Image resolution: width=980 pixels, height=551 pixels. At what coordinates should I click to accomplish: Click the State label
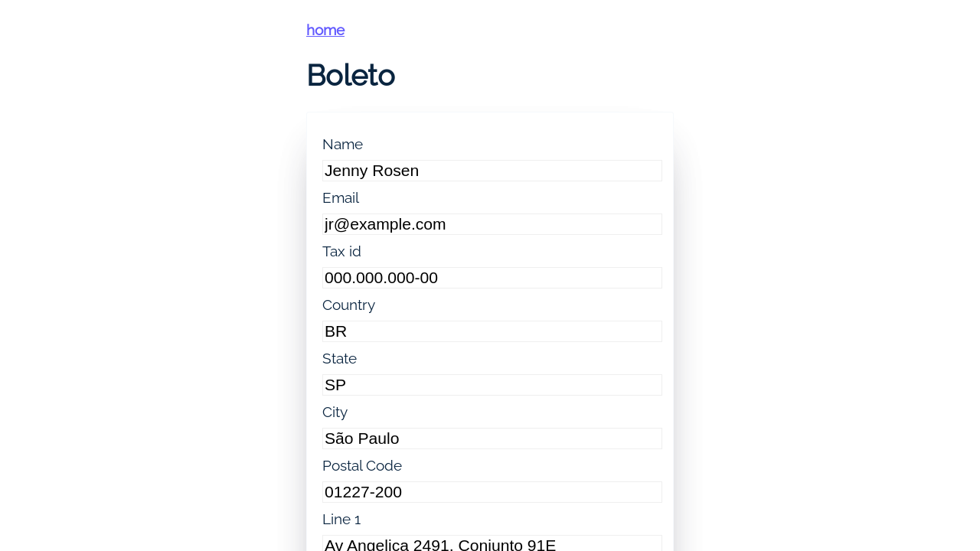[339, 359]
